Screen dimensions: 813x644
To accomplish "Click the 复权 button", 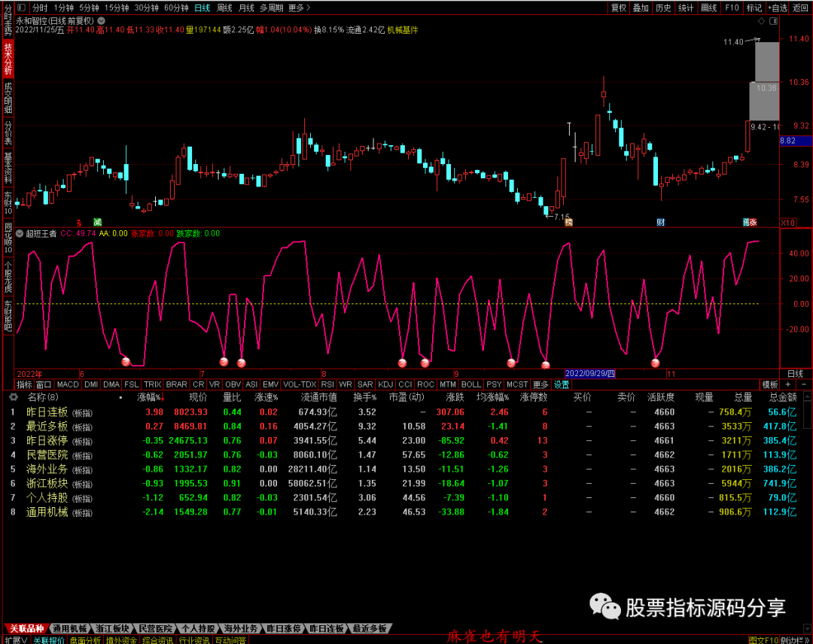I will tap(619, 8).
